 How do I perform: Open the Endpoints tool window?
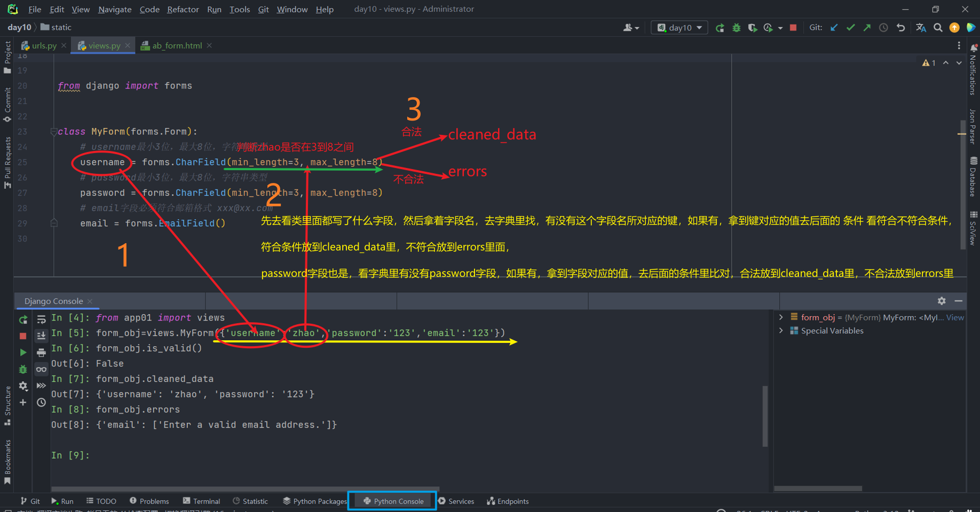tap(508, 501)
